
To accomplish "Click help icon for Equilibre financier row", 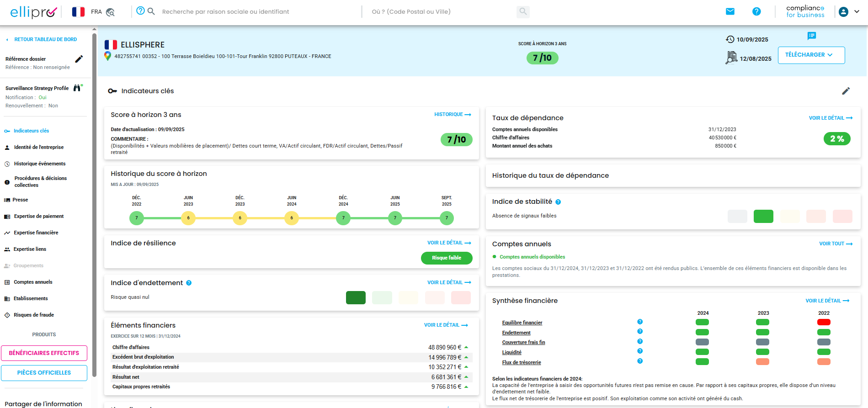I will (640, 322).
